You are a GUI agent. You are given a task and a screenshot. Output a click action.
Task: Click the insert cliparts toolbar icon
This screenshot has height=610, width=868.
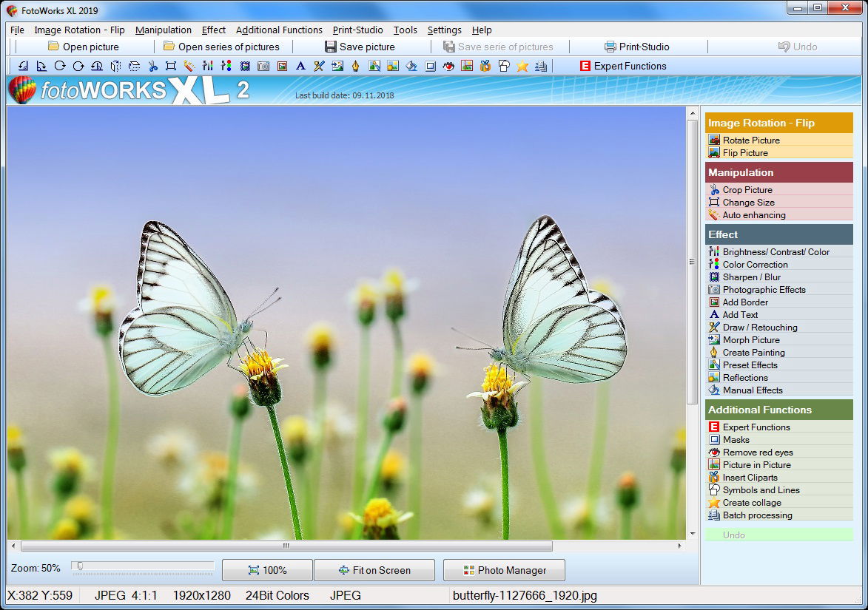coord(485,67)
